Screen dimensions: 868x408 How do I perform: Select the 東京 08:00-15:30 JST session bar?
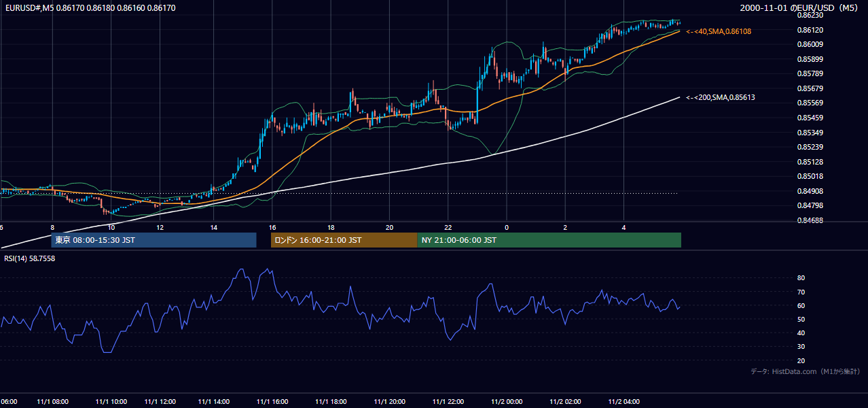(x=153, y=240)
